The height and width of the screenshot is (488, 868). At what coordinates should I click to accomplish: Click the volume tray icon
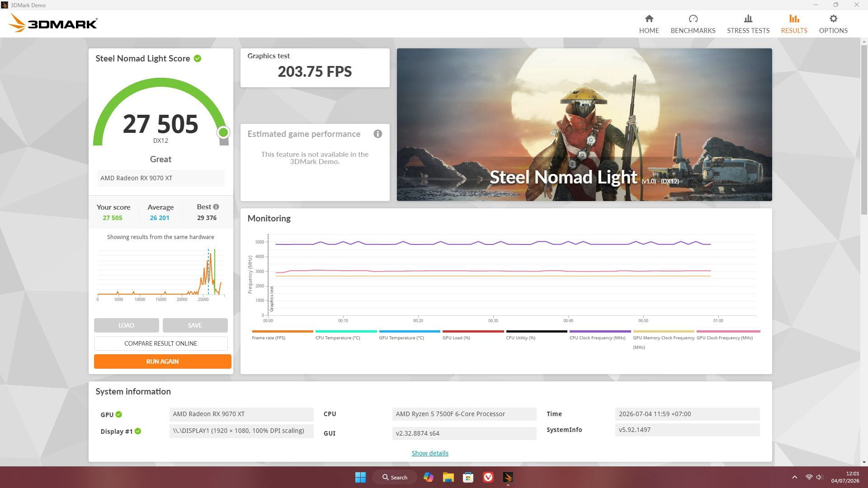pyautogui.click(x=819, y=477)
